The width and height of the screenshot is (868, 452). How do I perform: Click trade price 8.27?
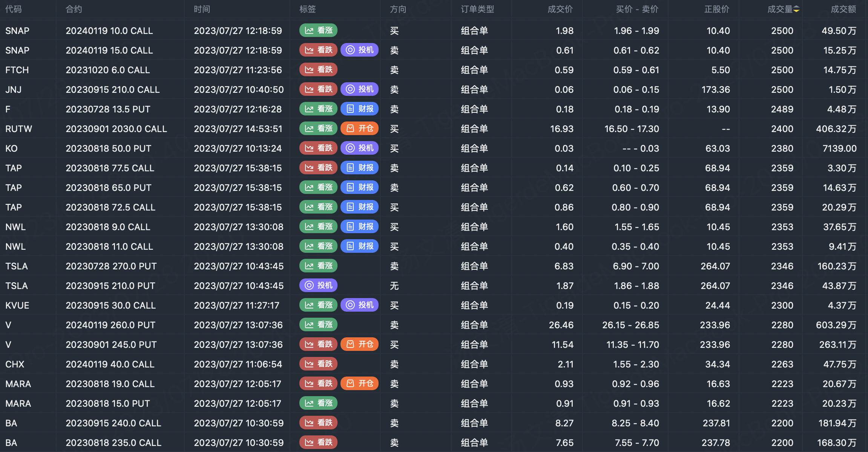pyautogui.click(x=564, y=423)
